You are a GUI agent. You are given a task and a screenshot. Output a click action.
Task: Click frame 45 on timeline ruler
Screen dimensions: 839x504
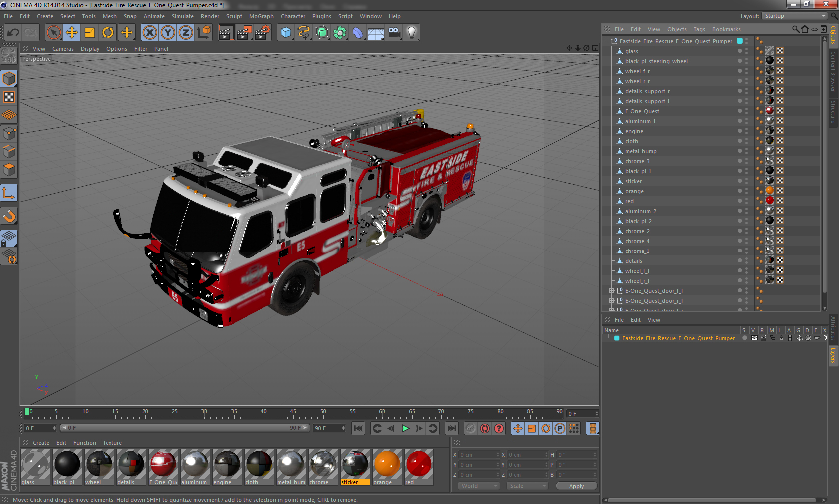click(x=293, y=412)
